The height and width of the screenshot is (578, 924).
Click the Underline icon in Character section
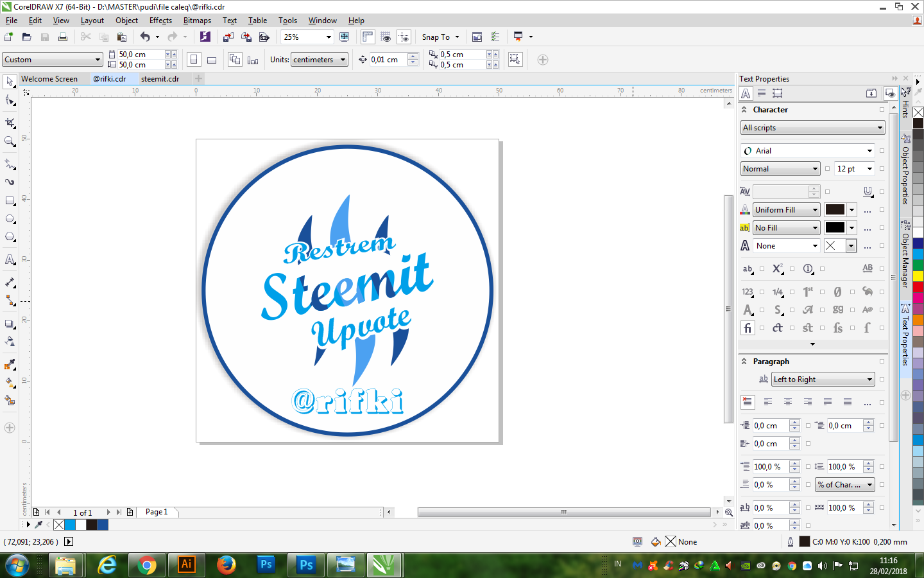tap(868, 191)
